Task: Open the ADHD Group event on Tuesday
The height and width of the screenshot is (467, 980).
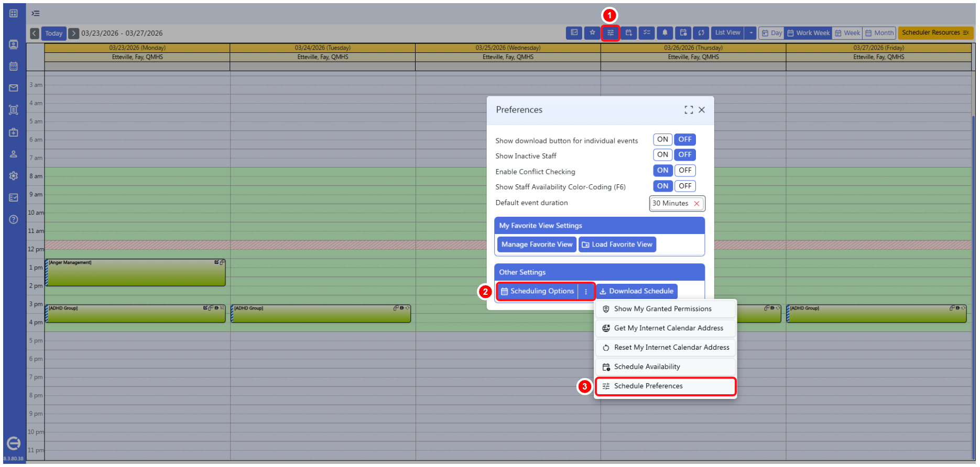Action: point(321,314)
